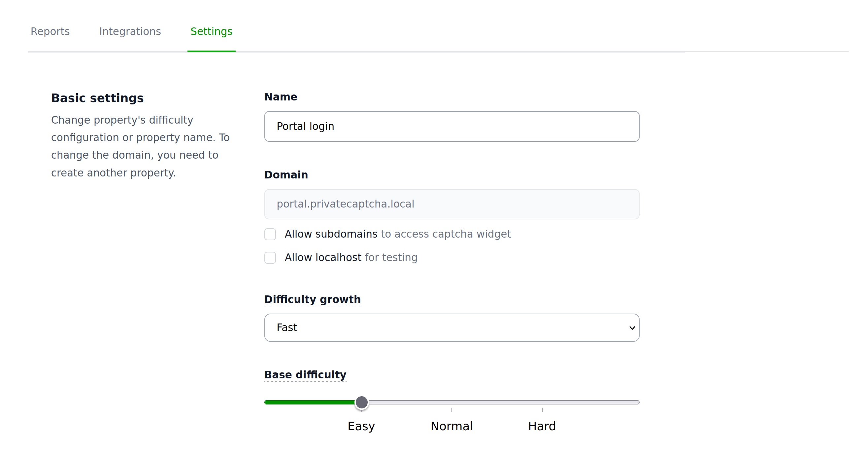Image resolution: width=868 pixels, height=458 pixels.
Task: Enable the Allow subdomains checkbox
Action: coord(270,234)
